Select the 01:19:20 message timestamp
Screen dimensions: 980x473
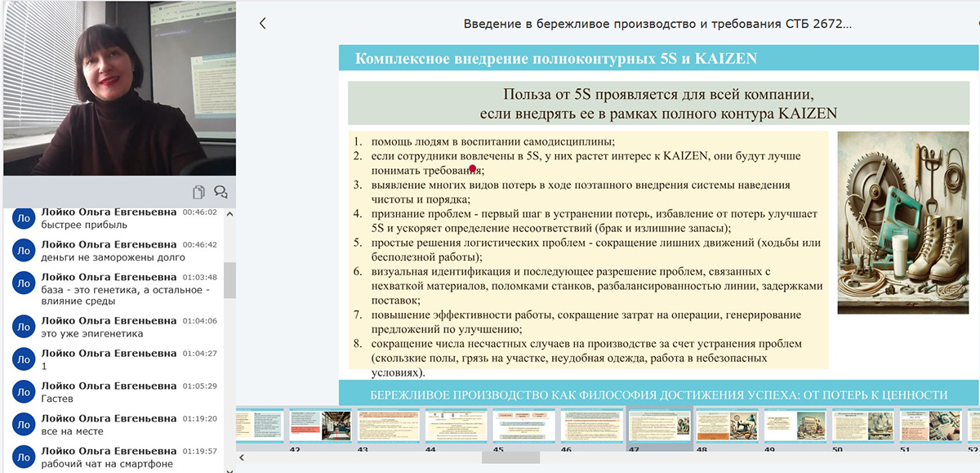[x=199, y=418]
